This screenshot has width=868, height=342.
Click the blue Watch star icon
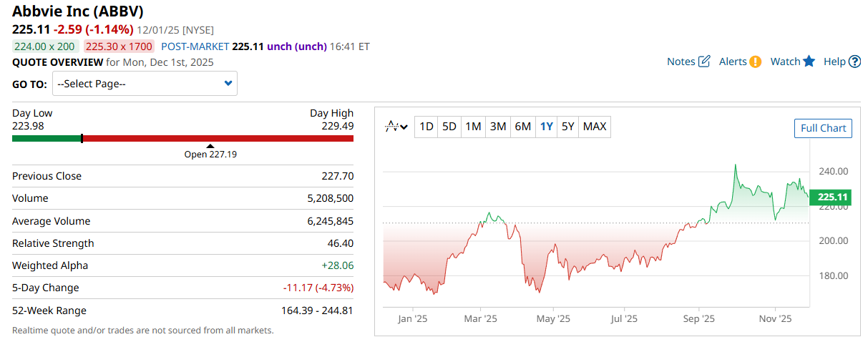tap(809, 62)
